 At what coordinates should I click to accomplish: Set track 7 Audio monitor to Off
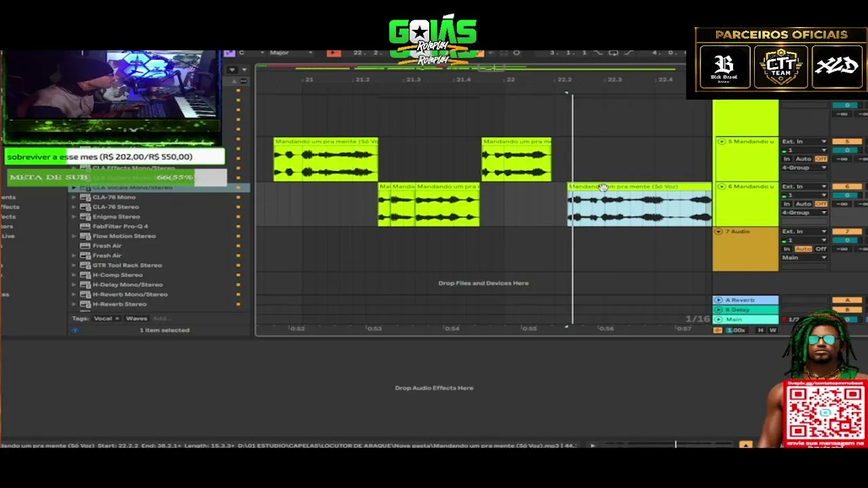[821, 249]
